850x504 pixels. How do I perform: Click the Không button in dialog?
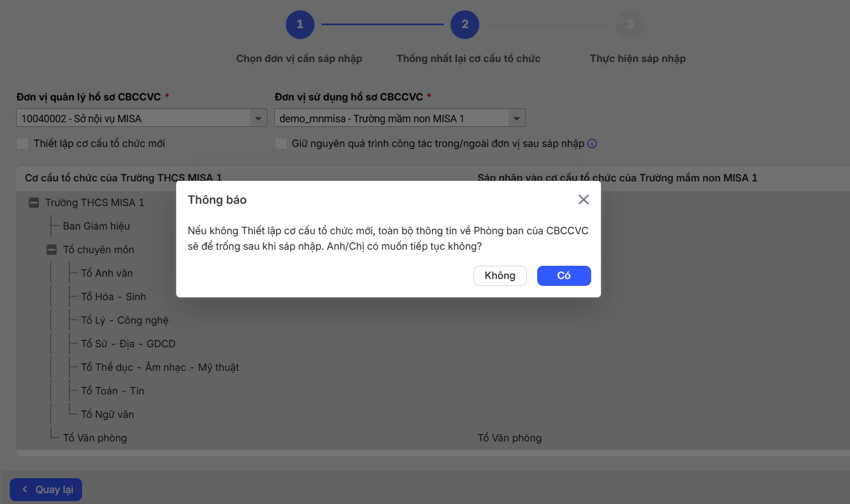pyautogui.click(x=499, y=276)
